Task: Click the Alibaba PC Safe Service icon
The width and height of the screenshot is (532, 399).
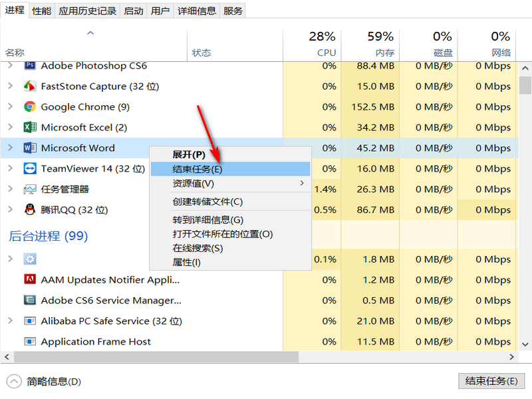Action: pyautogui.click(x=29, y=321)
